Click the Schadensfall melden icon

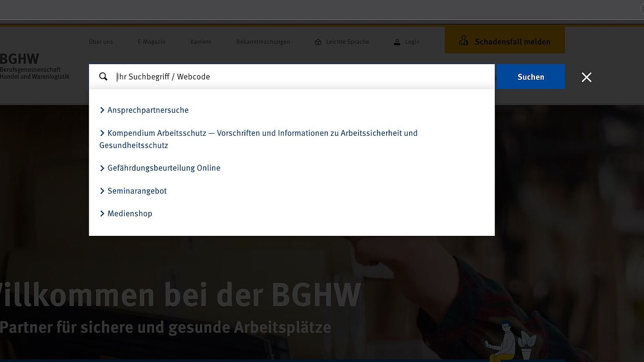(x=463, y=41)
